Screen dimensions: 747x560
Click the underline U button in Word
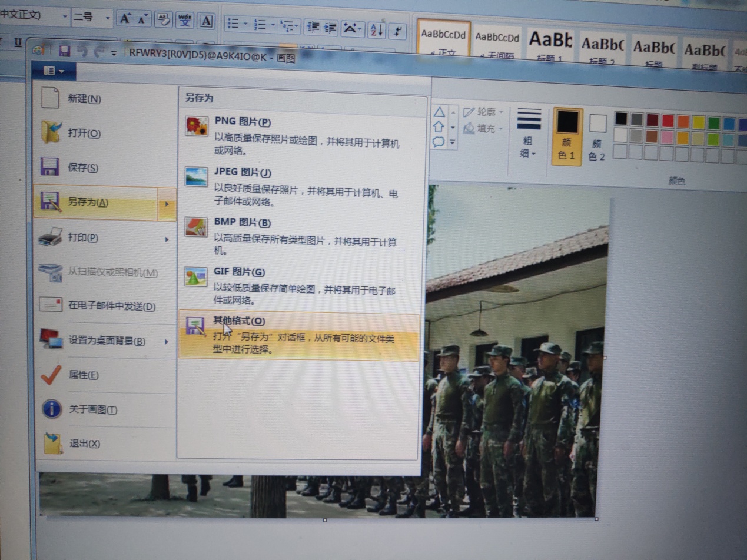pos(17,42)
